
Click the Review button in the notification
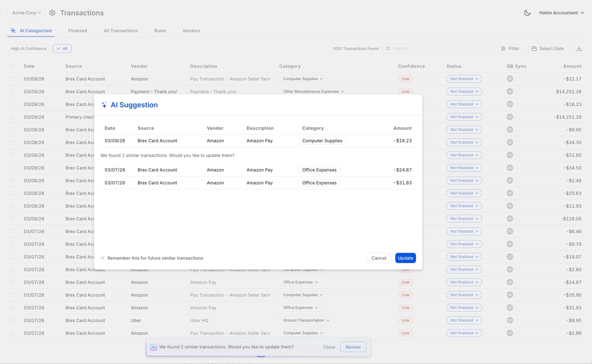(x=353, y=347)
